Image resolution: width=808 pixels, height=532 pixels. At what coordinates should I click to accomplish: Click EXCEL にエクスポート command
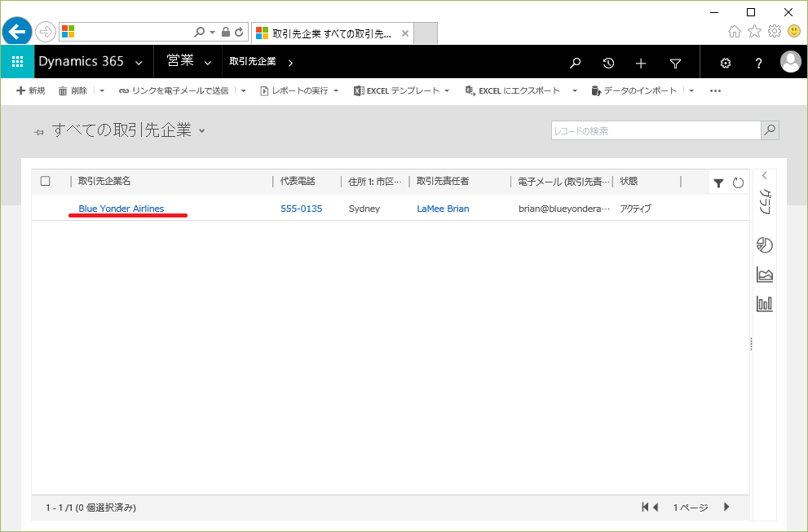click(513, 90)
